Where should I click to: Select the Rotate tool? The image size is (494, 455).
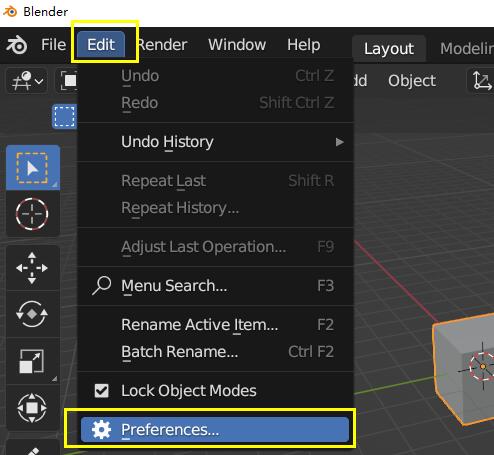click(32, 314)
